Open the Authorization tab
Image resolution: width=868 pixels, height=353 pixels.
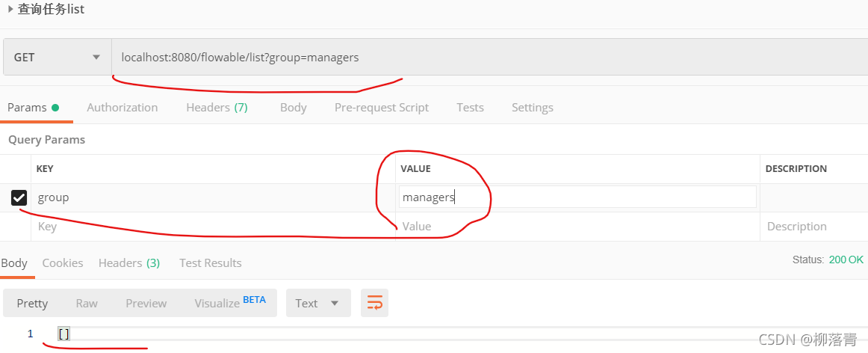pos(123,108)
